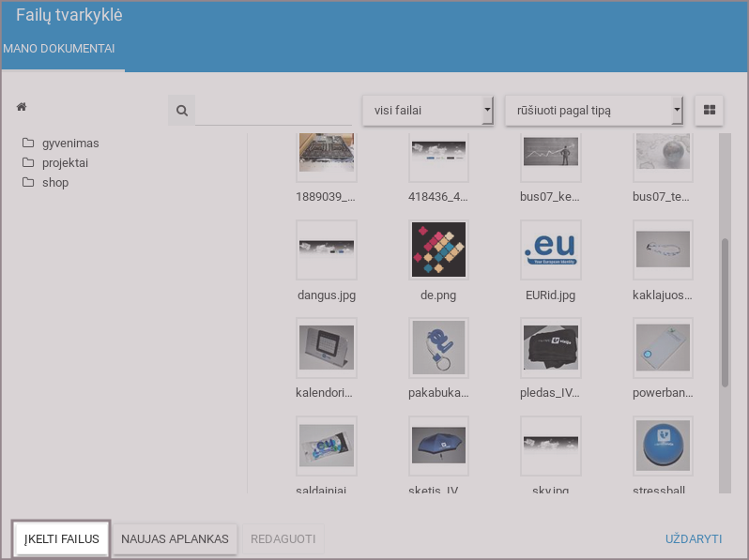
Task: Click the file list vertical scrollbar
Action: 725,311
